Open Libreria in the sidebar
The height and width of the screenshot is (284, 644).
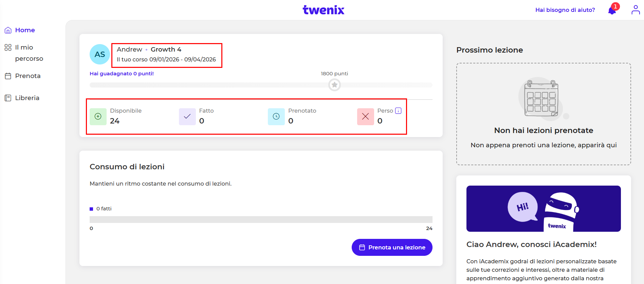tap(27, 98)
